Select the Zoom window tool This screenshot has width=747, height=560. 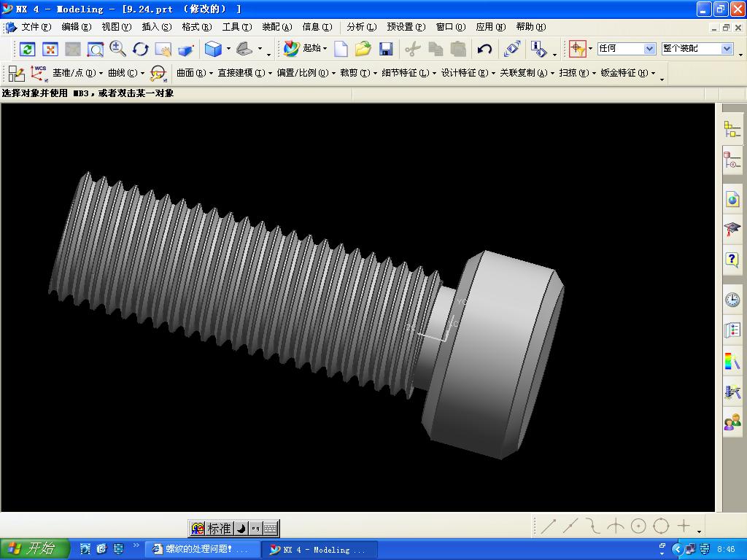[x=96, y=49]
